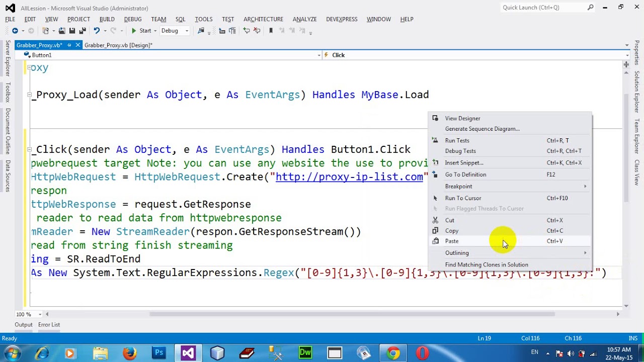Select Go To Definition in the context menu

tap(510, 174)
